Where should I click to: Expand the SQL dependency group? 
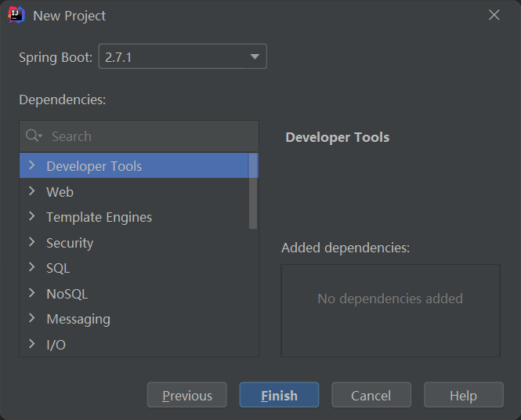pyautogui.click(x=31, y=267)
